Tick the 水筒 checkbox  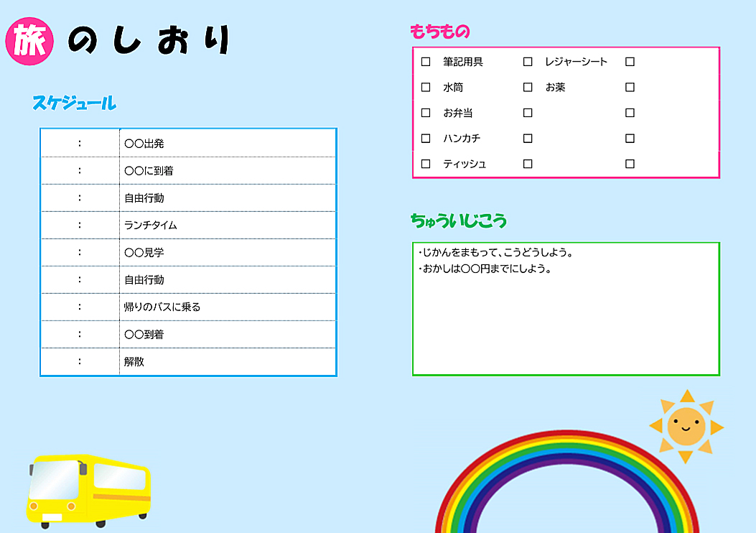tap(426, 88)
